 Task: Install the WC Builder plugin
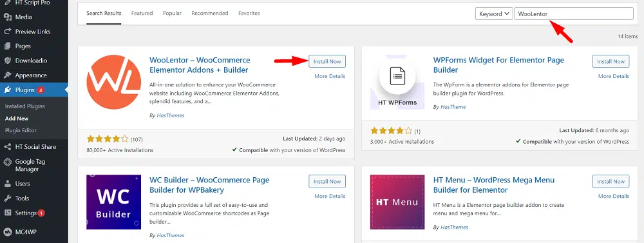click(327, 181)
